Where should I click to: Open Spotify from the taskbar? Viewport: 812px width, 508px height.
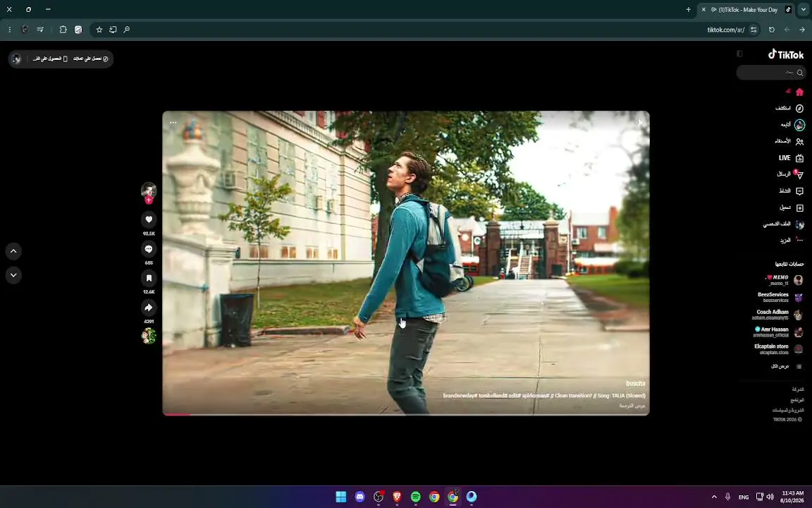[415, 497]
